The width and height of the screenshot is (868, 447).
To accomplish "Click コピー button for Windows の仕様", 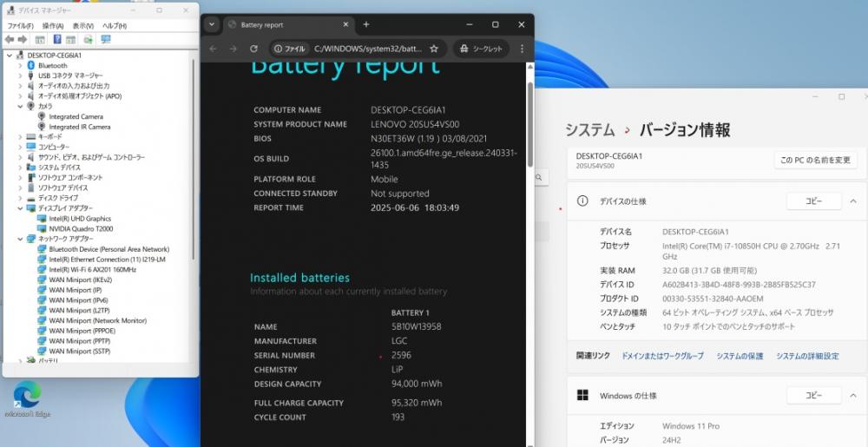I will click(814, 396).
